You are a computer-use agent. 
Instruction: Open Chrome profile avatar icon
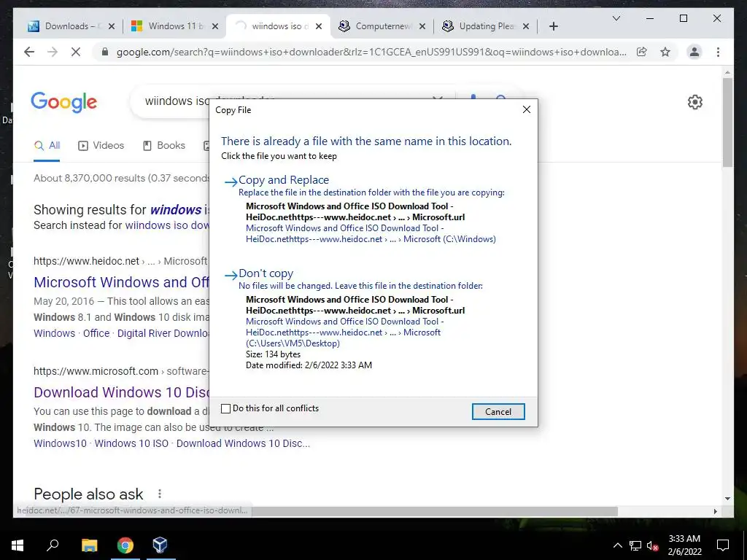tap(694, 52)
